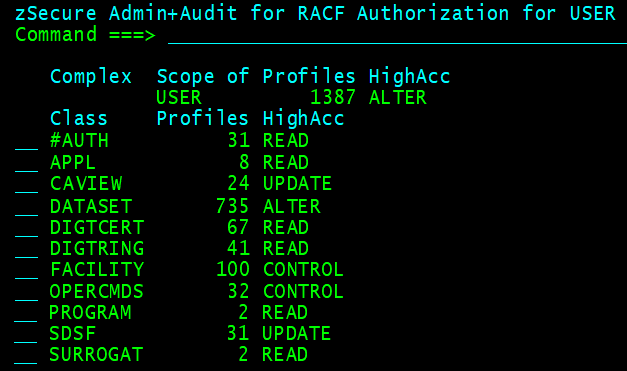Click the READ access for SURROGAT row
The height and width of the screenshot is (371, 627).
[x=285, y=355]
